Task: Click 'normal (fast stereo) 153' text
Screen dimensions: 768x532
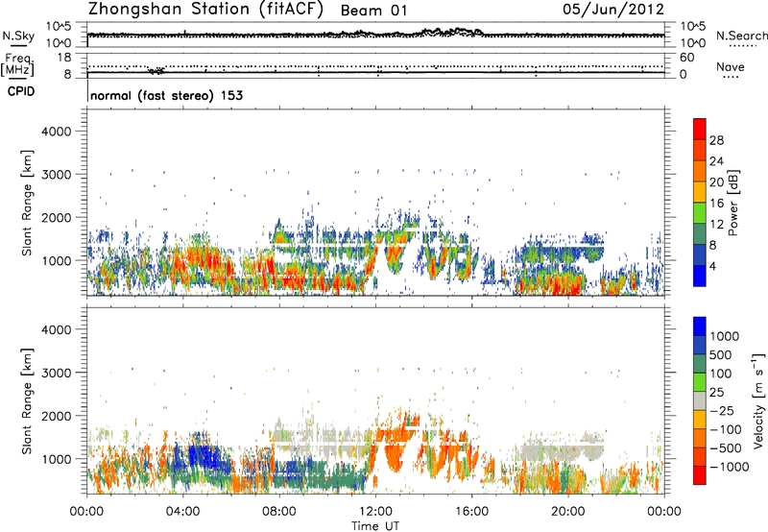Action: point(166,95)
